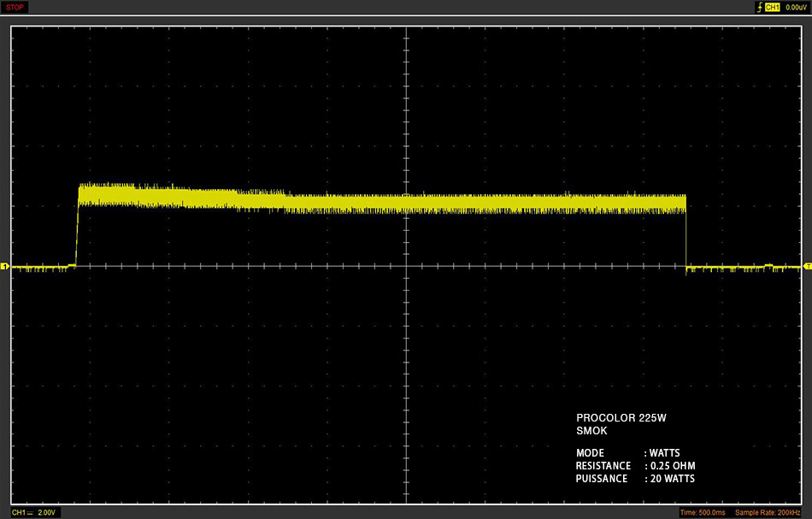Click the yellow waveform plateau
This screenshot has width=812, height=519.
point(382,200)
